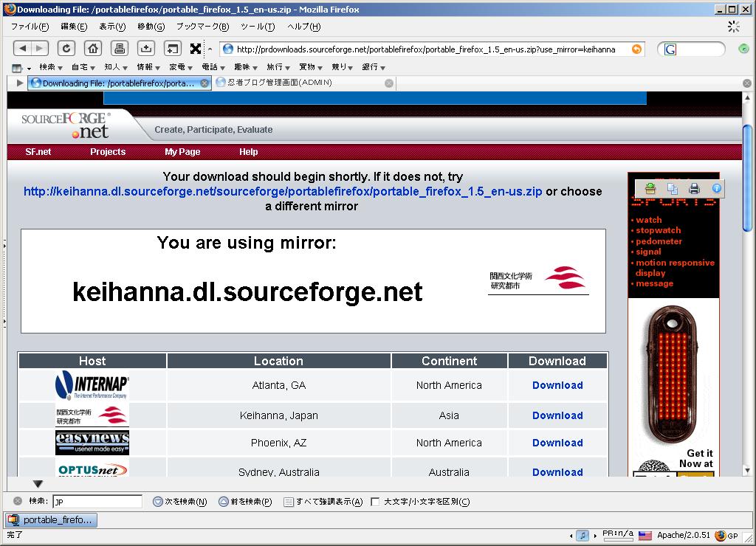Click the keihanna.dl.sourceforge.net direct download link
The image size is (756, 546).
[x=283, y=191]
